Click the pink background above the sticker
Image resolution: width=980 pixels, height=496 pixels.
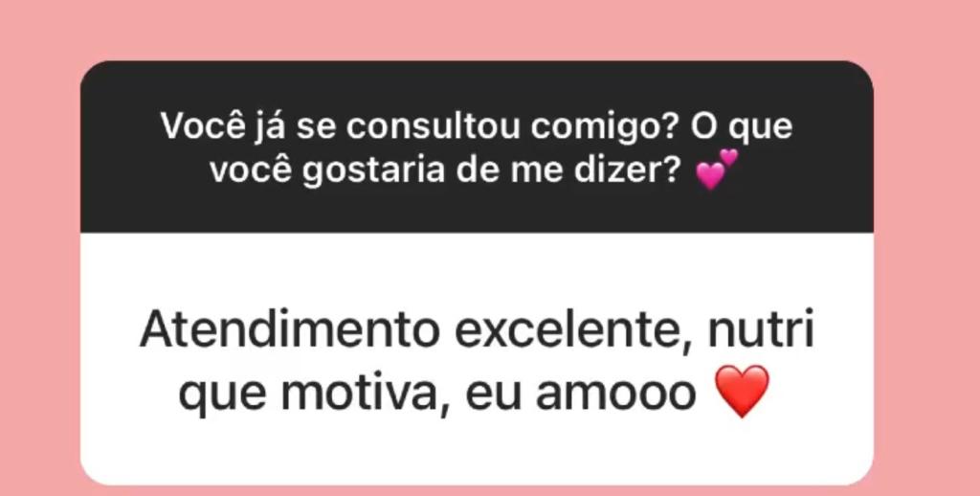477,30
